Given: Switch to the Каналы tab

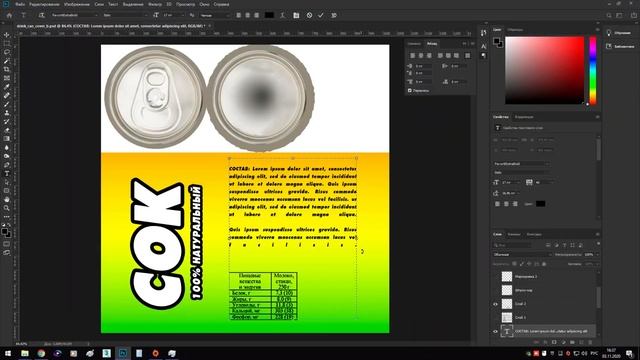Looking at the screenshot, I should coord(514,234).
